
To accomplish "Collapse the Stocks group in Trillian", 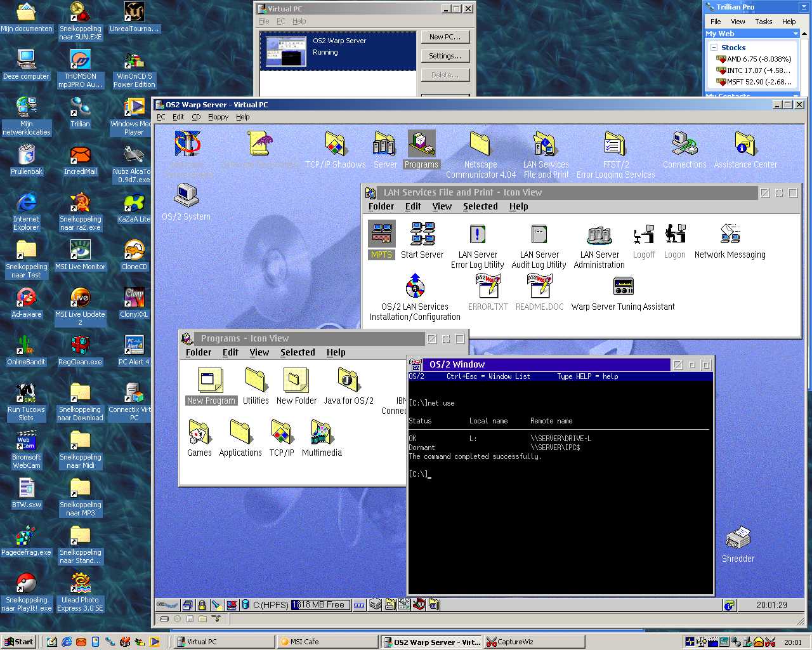I will (714, 48).
